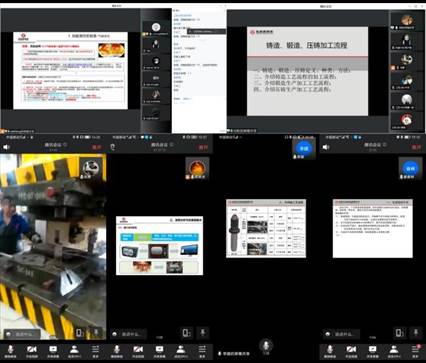Tap the round microphone button below drill-bit slide
The width and height of the screenshot is (426, 363).
click(266, 345)
